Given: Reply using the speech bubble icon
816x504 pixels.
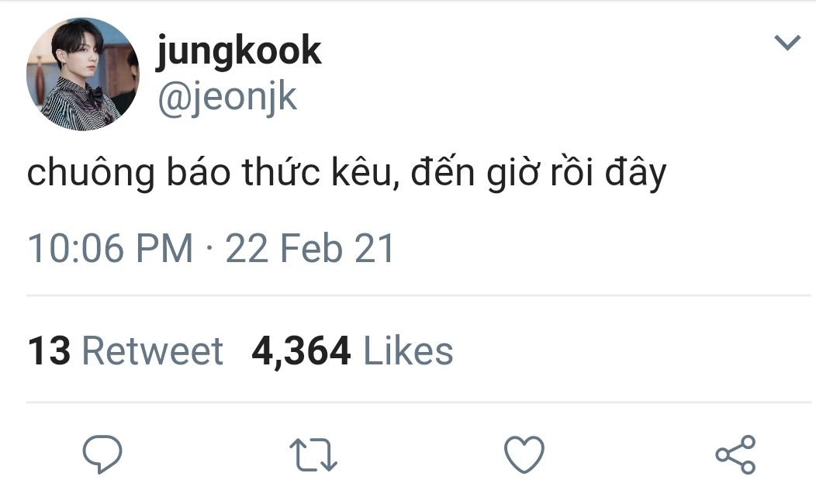Looking at the screenshot, I should click(x=102, y=454).
